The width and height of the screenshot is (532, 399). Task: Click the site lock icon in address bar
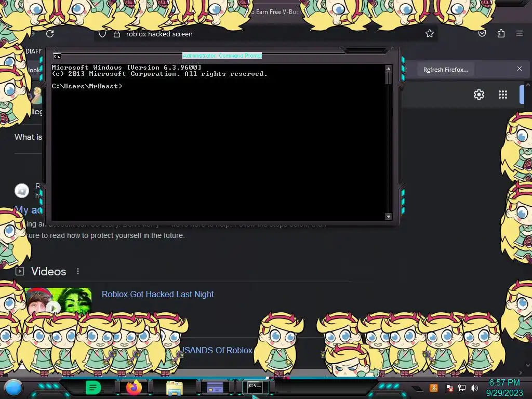[x=117, y=34]
